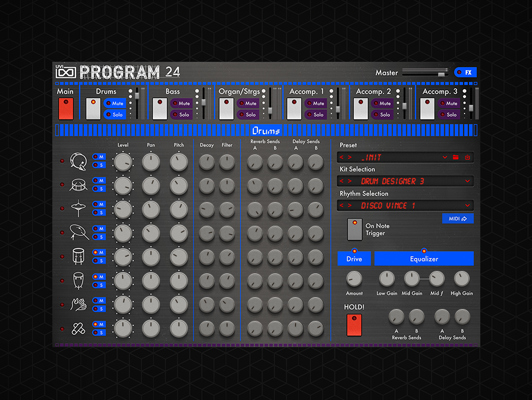
Task: Select the floor tom icon
Action: [78, 256]
